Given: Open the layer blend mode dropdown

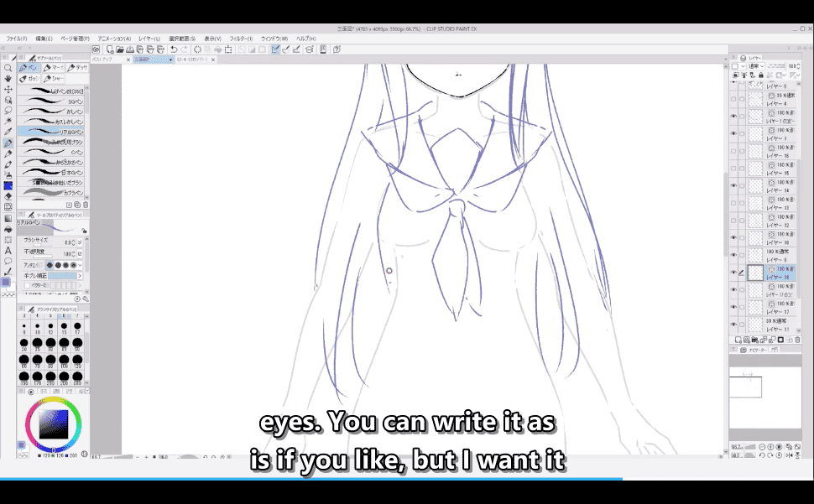Looking at the screenshot, I should coord(752,65).
